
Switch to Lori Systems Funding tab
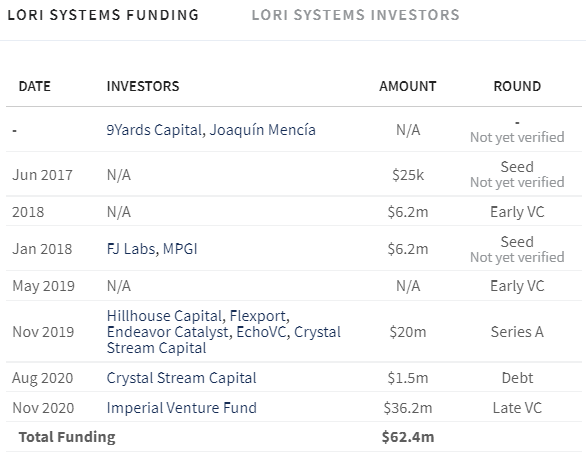[x=103, y=15]
